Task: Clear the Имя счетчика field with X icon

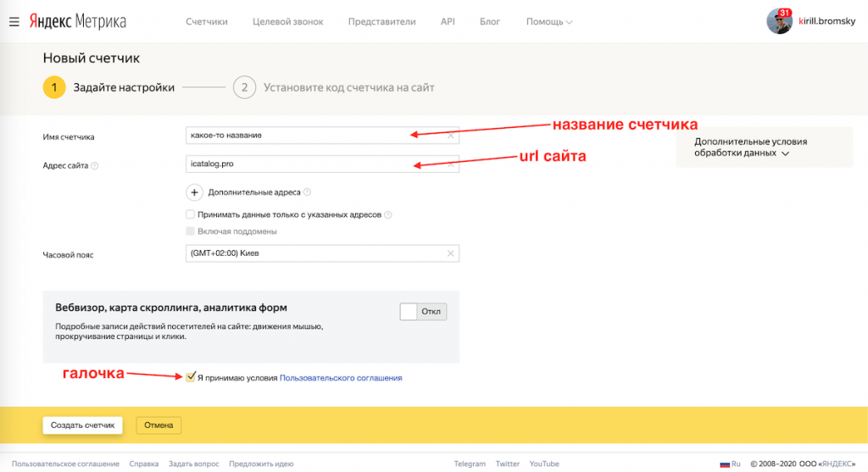Action: 450,136
